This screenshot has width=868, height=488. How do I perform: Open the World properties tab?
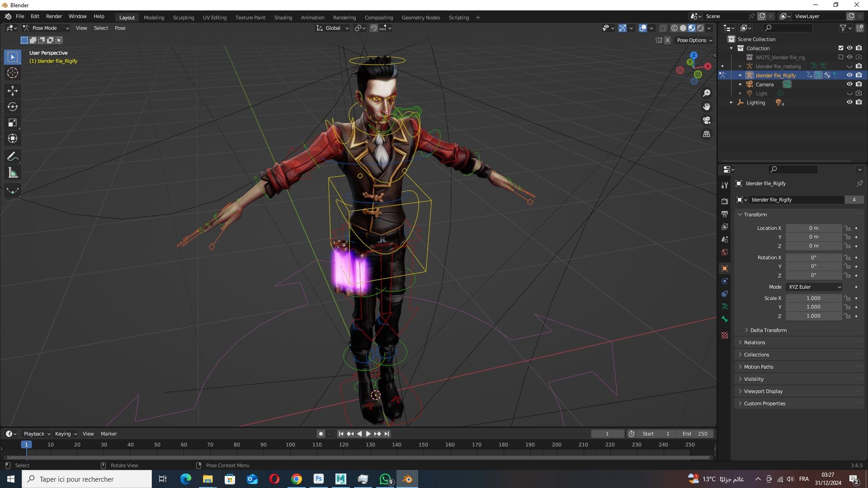point(725,252)
